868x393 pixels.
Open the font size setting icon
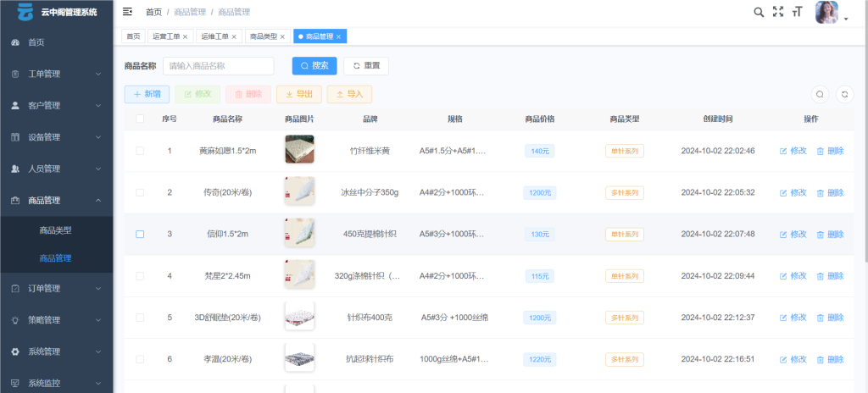point(797,12)
